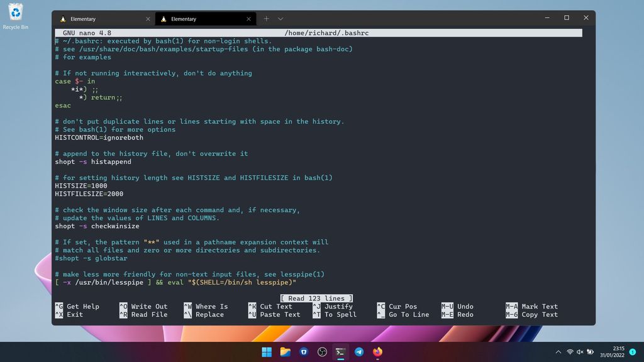Screen dimensions: 644x362
Task: Open the Start menu
Action: click(266, 352)
